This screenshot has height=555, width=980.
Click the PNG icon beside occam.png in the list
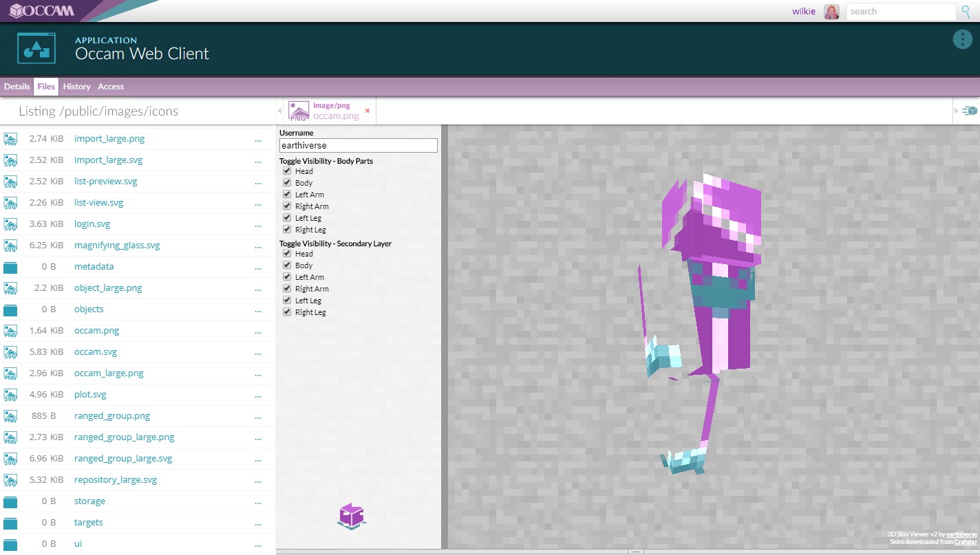coord(10,331)
